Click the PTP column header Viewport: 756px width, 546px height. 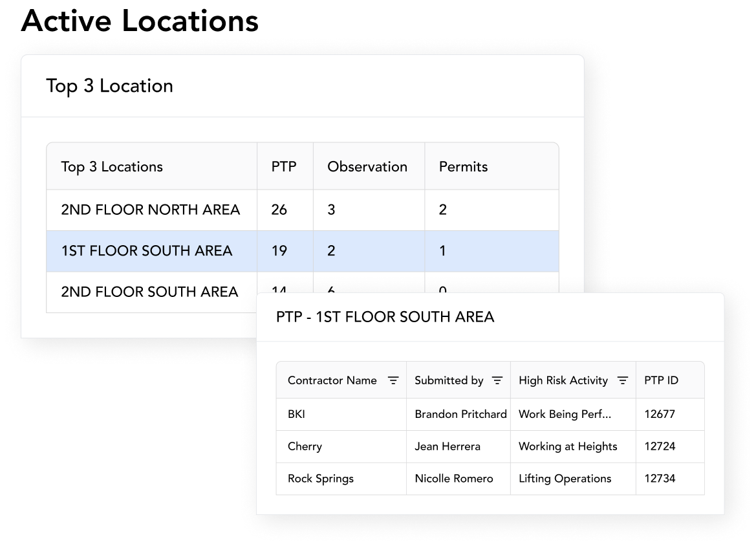tap(284, 167)
